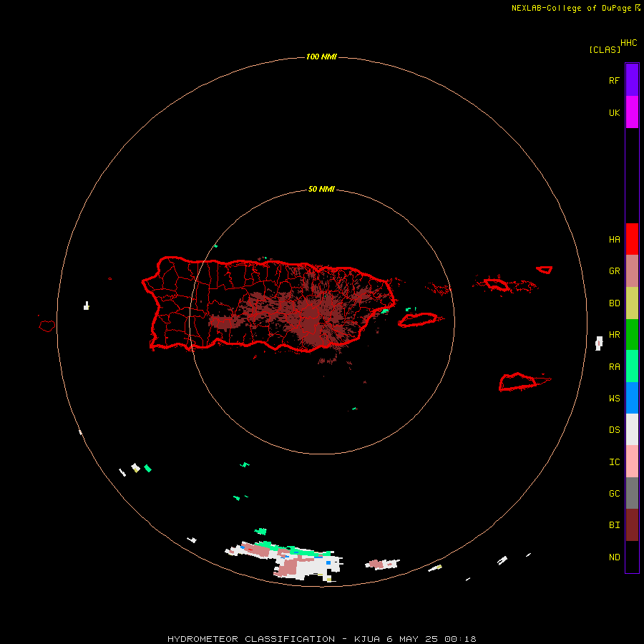Select the GR pink-brown legend swatch

632,271
